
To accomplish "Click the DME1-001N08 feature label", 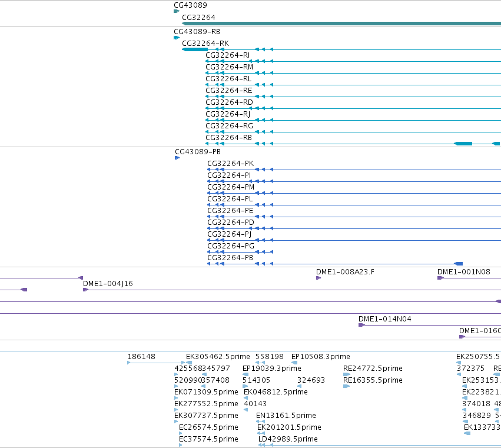I will coord(464,272).
